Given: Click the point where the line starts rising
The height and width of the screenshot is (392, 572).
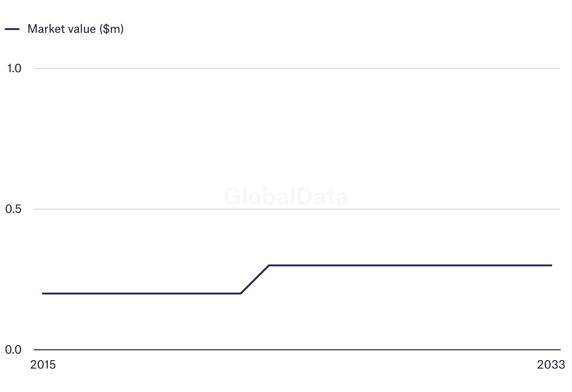Looking at the screenshot, I should tap(241, 294).
